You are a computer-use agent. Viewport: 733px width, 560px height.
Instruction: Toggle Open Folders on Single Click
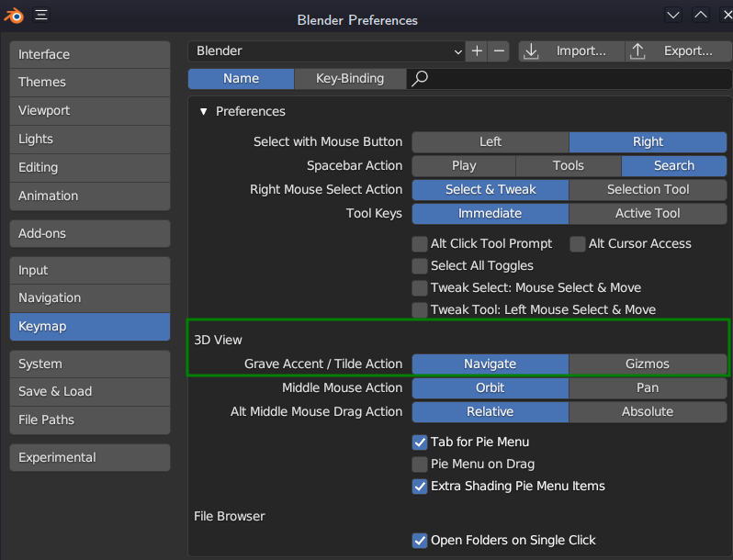420,541
